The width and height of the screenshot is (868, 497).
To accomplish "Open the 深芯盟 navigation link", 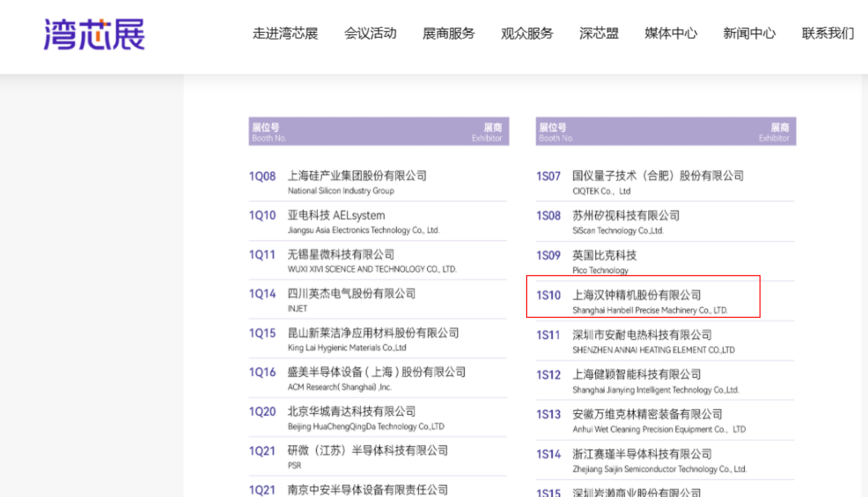I will [x=599, y=34].
